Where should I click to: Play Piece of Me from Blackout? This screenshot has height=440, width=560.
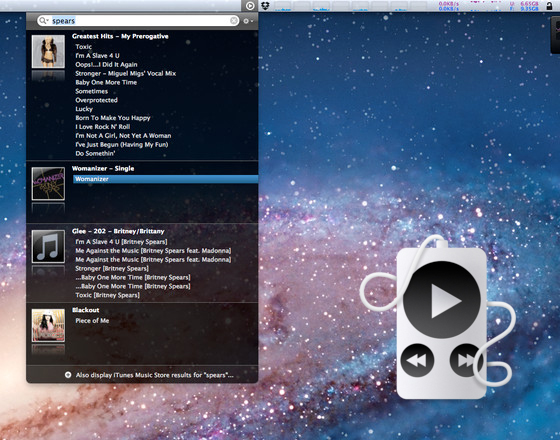point(92,321)
